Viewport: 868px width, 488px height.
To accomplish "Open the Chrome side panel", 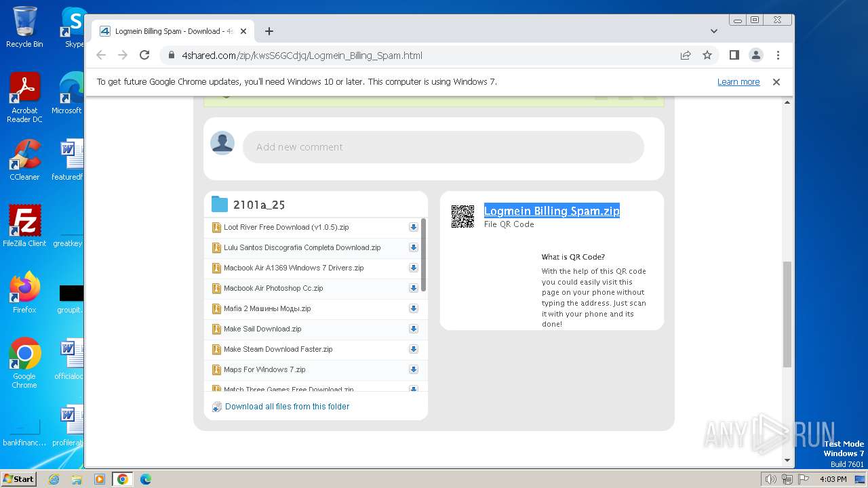I will click(734, 55).
